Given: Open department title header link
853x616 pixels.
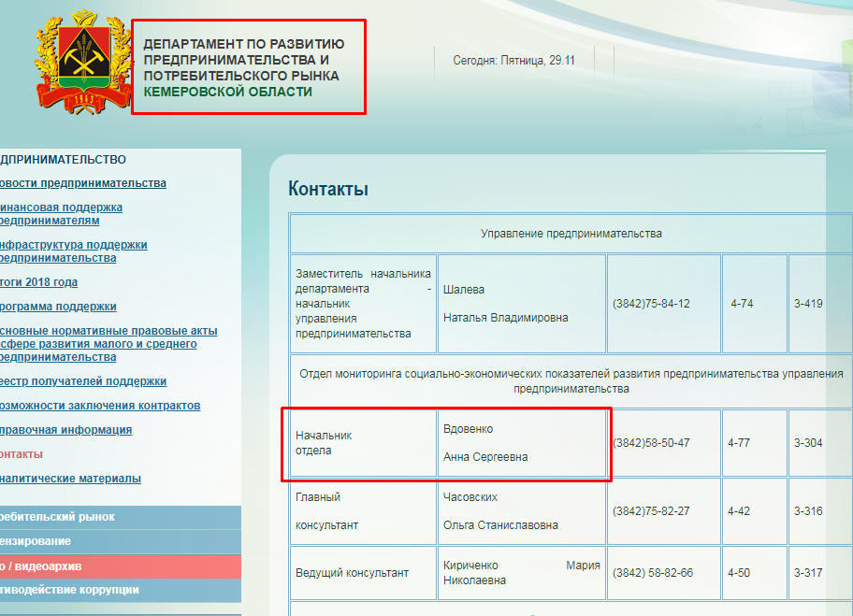Looking at the screenshot, I should coord(244,67).
